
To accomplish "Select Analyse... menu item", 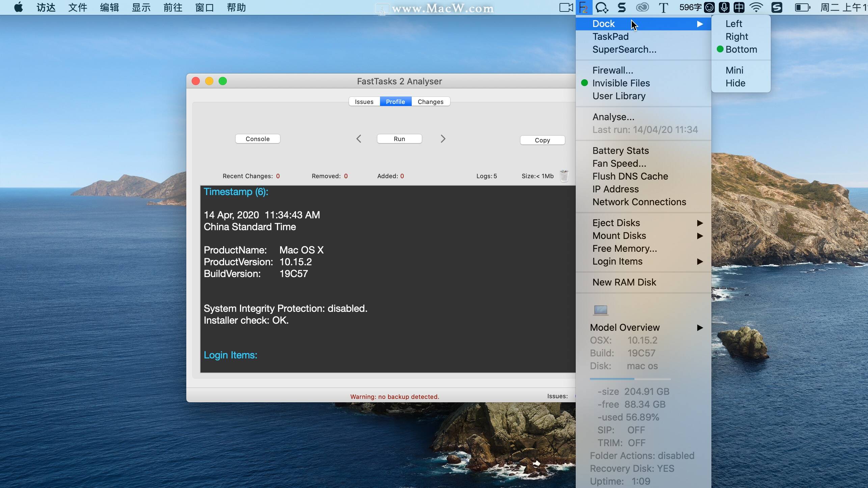I will point(643,117).
